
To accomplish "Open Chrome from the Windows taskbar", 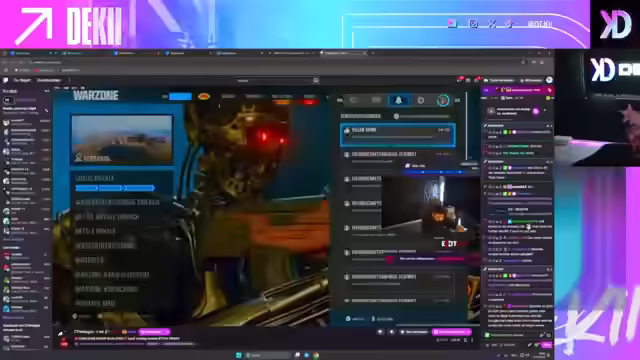I will (316, 355).
